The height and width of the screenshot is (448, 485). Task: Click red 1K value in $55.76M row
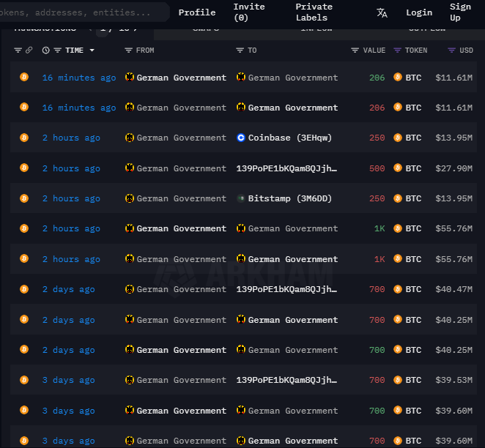(x=380, y=259)
